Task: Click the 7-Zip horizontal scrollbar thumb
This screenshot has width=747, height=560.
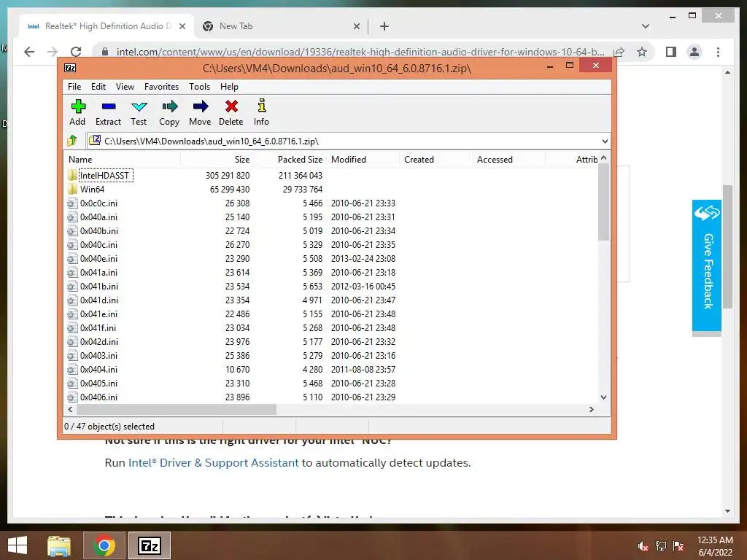Action: point(177,410)
